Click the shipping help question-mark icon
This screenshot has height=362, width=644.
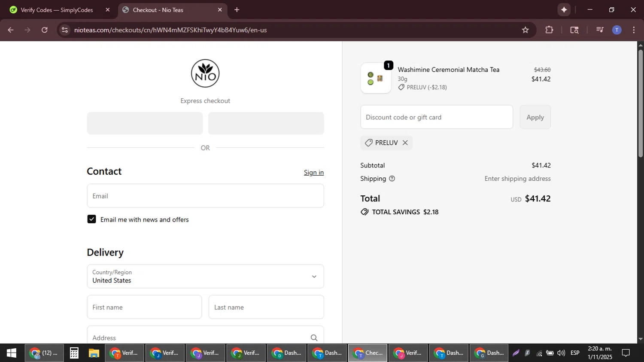pos(392,179)
